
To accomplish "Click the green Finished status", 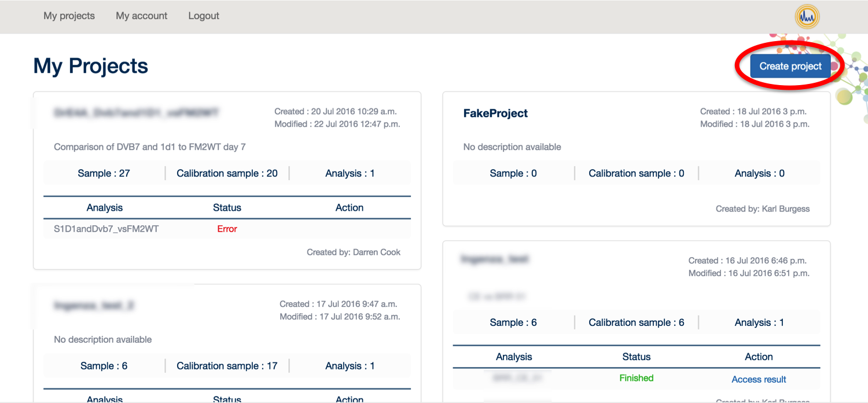I will pyautogui.click(x=637, y=378).
